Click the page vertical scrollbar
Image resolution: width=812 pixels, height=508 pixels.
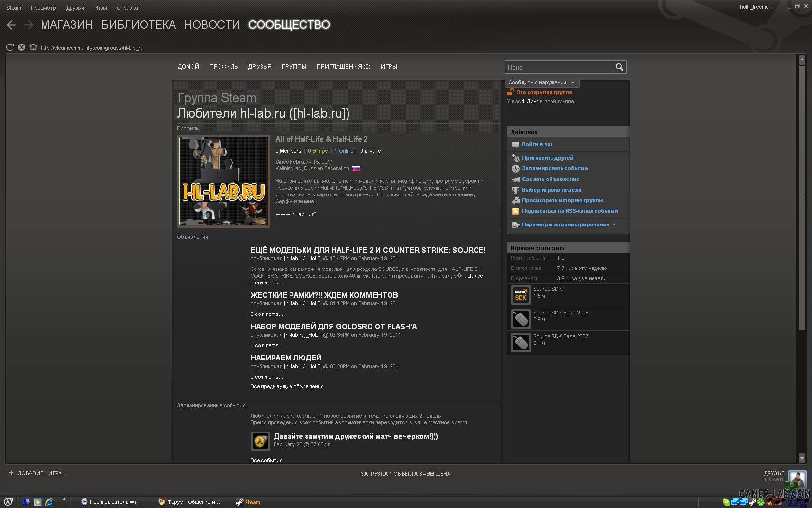point(802,198)
